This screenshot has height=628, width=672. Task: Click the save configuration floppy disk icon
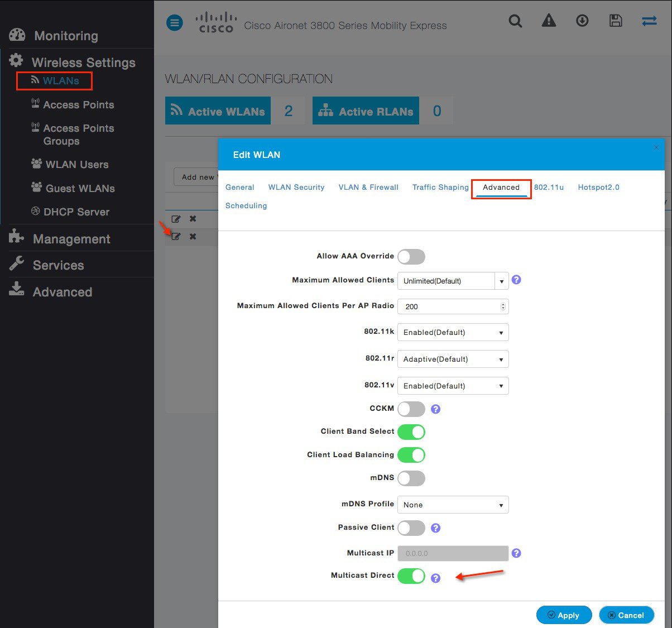pyautogui.click(x=616, y=21)
